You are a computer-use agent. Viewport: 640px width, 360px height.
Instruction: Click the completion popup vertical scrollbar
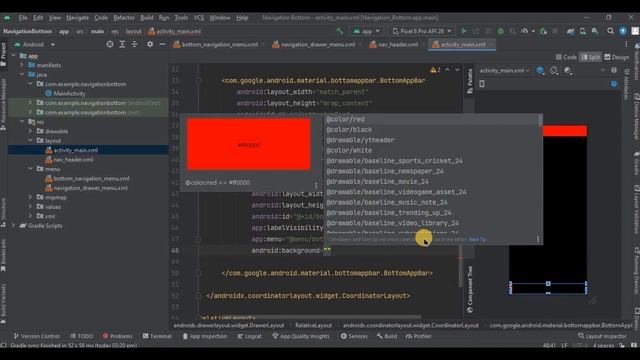coord(540,120)
